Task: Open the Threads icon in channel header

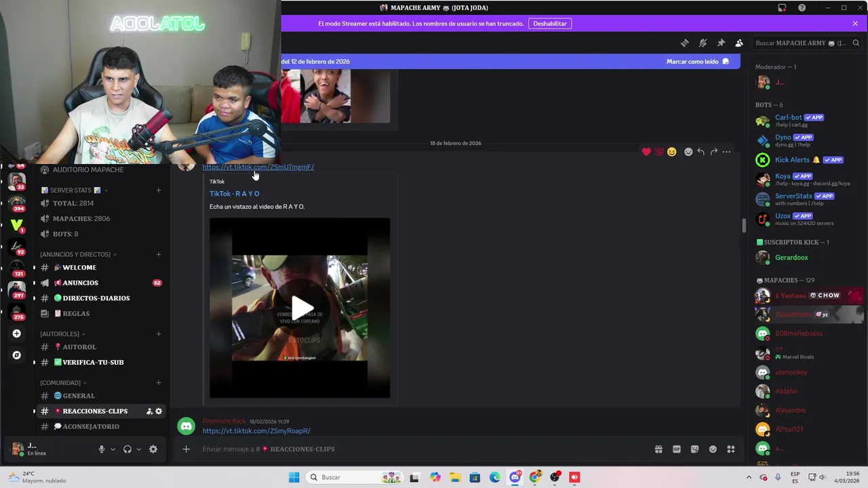Action: pos(685,43)
